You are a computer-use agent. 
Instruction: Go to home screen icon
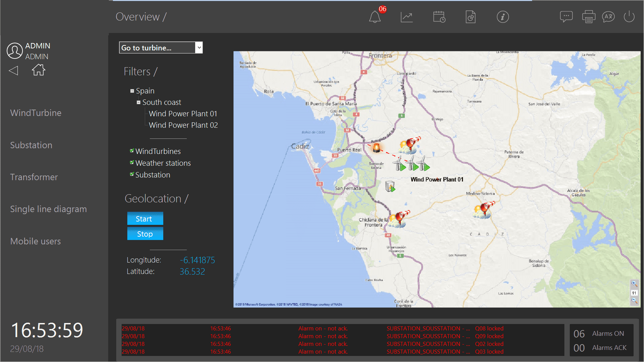[x=38, y=70]
